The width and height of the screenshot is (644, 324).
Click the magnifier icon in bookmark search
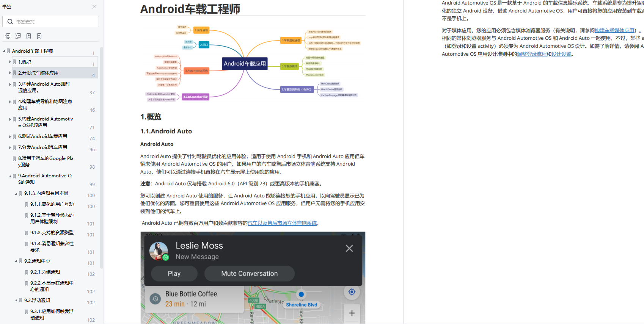[x=10, y=22]
